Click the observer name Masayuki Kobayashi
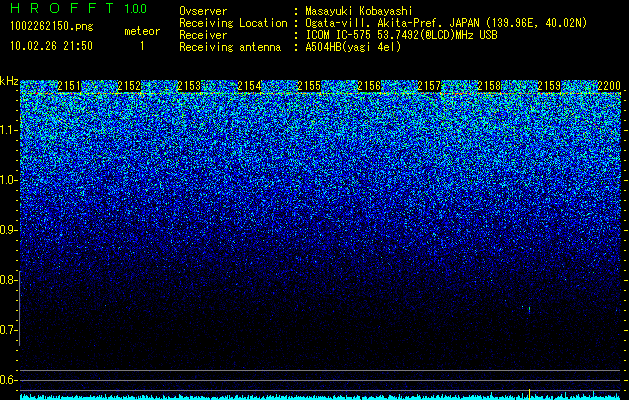629x400 pixels. (x=359, y=11)
